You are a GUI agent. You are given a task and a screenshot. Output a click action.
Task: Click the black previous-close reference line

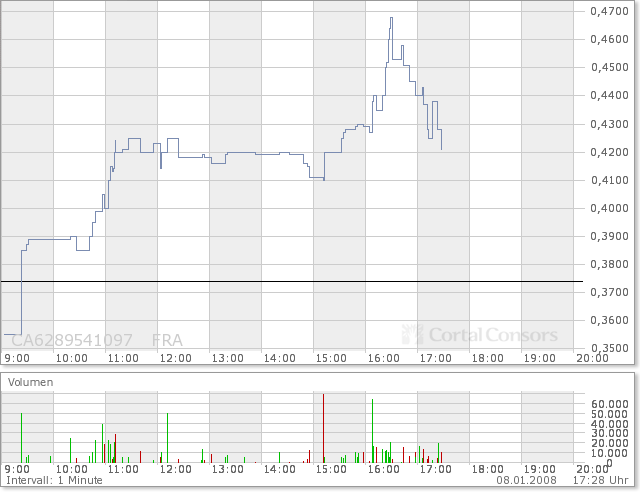[292, 282]
